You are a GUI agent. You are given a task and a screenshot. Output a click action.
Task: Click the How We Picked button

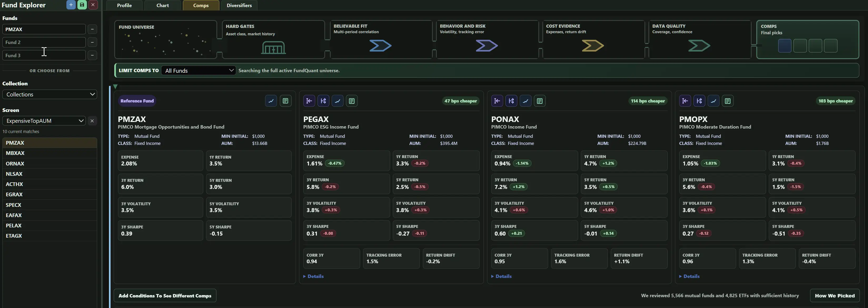[x=835, y=296]
